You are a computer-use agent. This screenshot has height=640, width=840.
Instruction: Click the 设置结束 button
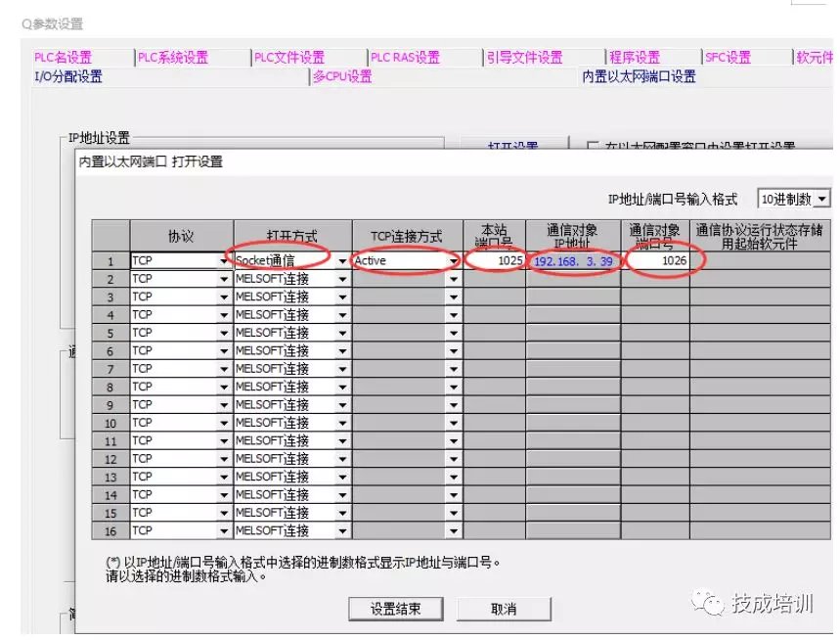[396, 609]
